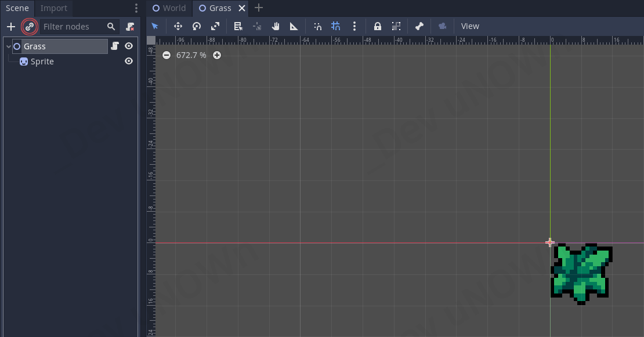
Task: Reset zoom by clicking 672.7 % label
Action: coord(191,55)
